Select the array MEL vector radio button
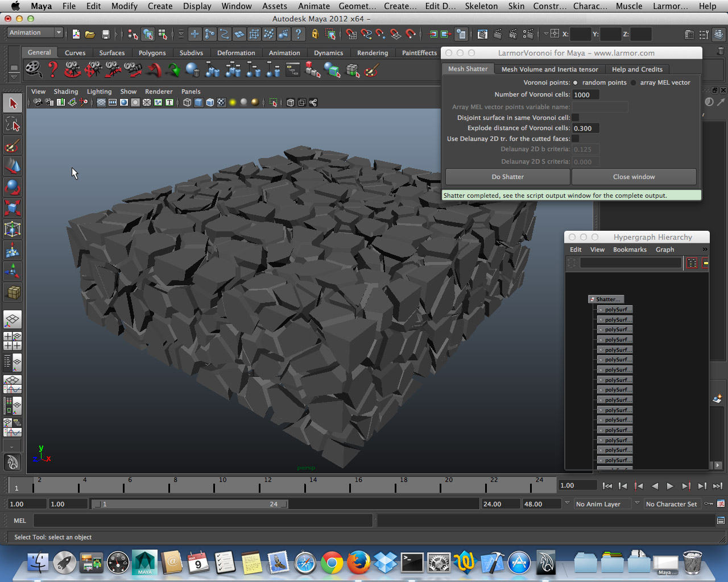The height and width of the screenshot is (582, 728). (634, 83)
